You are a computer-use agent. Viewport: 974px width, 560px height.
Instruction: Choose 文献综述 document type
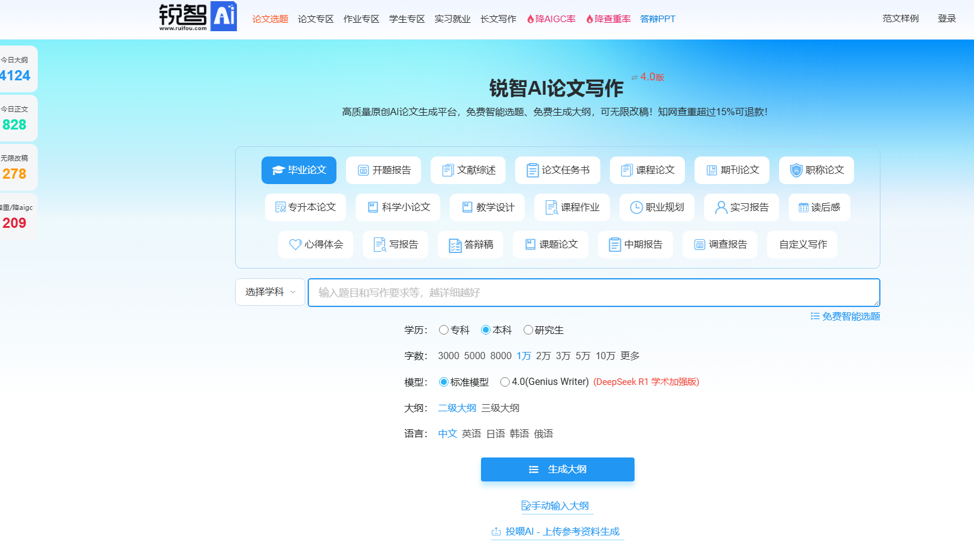(468, 170)
